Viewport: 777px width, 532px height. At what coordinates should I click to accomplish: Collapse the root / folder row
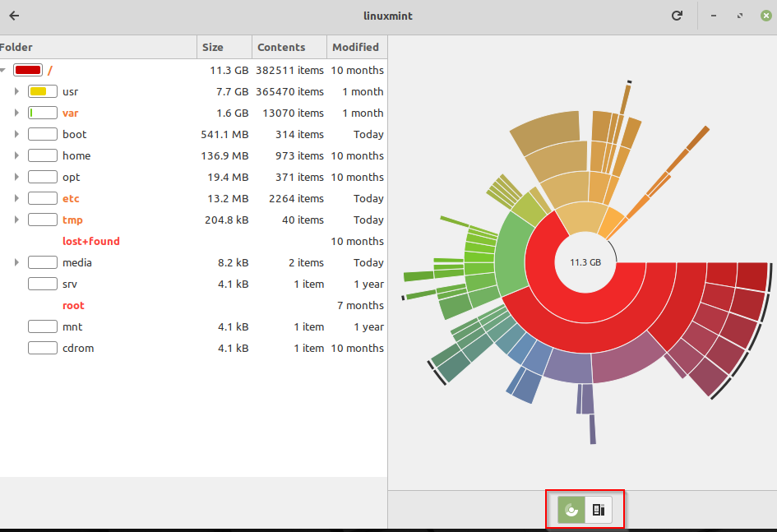(3, 71)
